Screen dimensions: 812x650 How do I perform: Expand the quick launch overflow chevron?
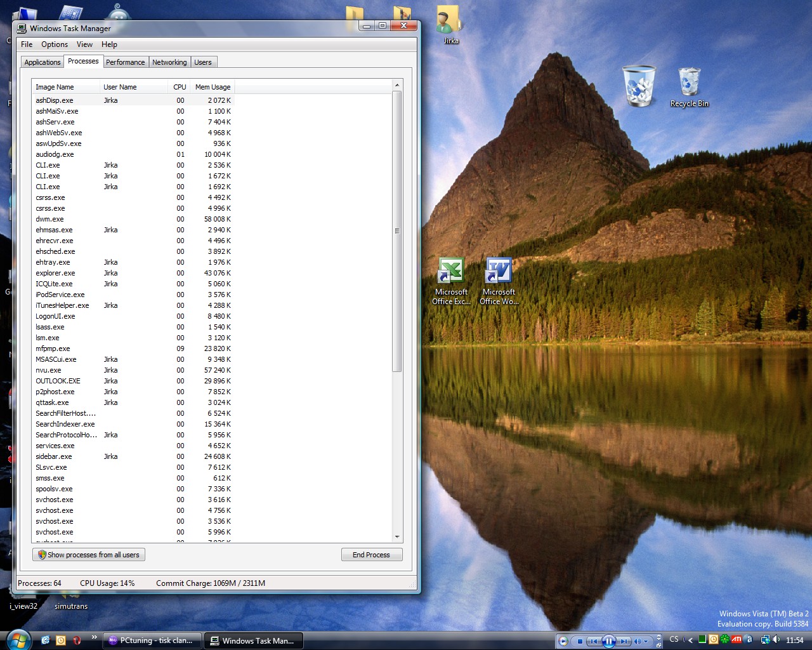pyautogui.click(x=95, y=637)
